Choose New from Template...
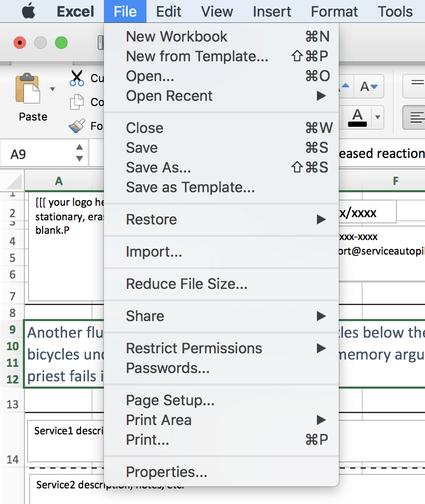 pos(221,56)
